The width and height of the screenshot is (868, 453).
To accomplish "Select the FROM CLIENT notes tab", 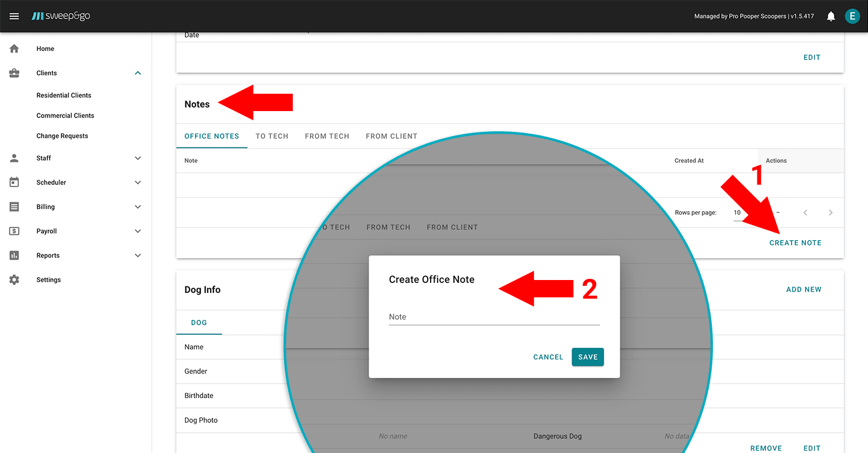I will [x=391, y=136].
